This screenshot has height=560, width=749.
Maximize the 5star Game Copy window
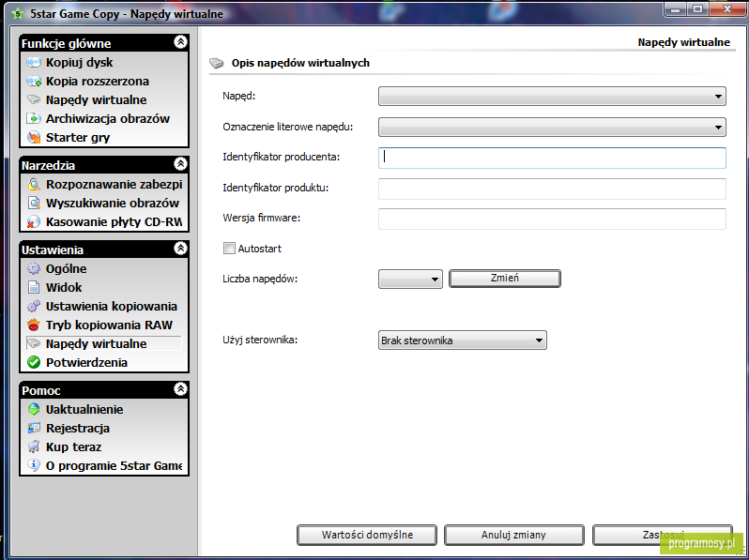point(697,9)
